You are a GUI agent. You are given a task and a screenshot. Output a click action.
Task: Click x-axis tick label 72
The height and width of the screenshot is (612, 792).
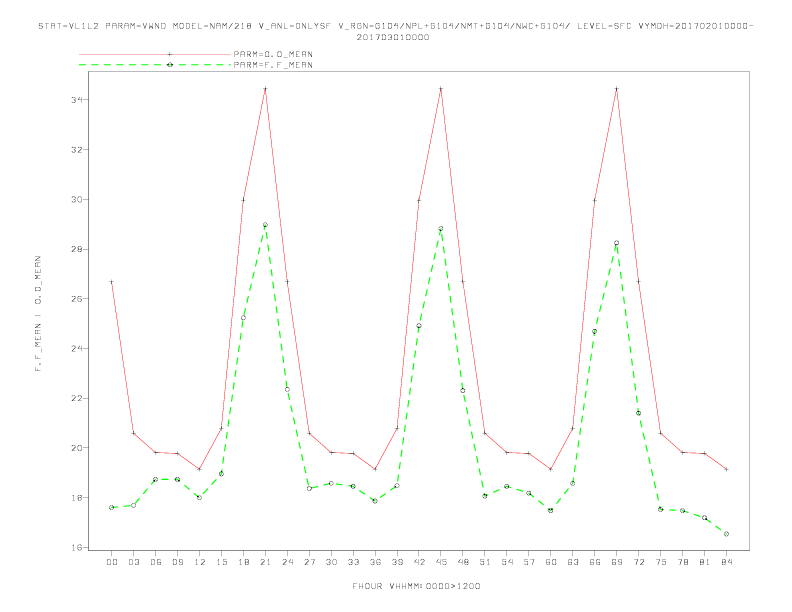[638, 562]
